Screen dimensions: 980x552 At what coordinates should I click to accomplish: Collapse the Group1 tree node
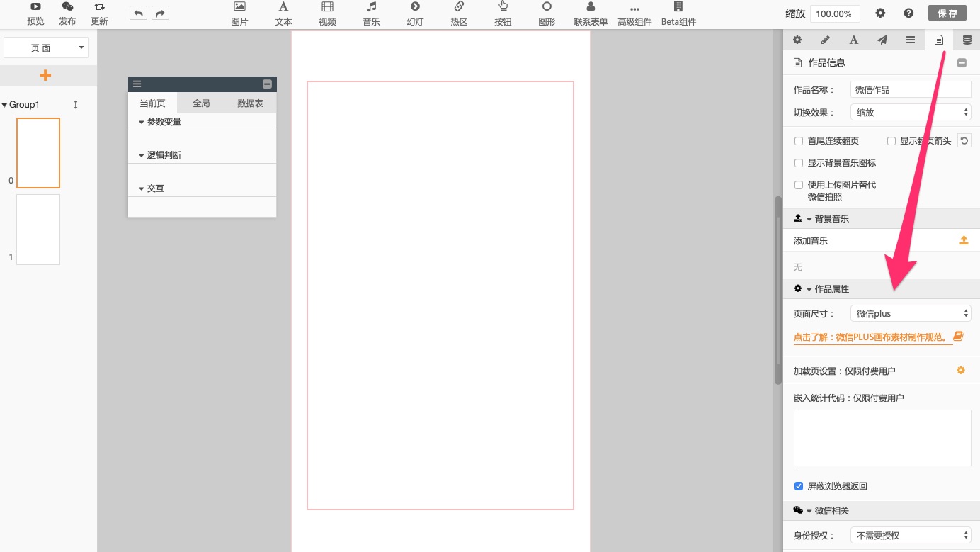pyautogui.click(x=5, y=105)
